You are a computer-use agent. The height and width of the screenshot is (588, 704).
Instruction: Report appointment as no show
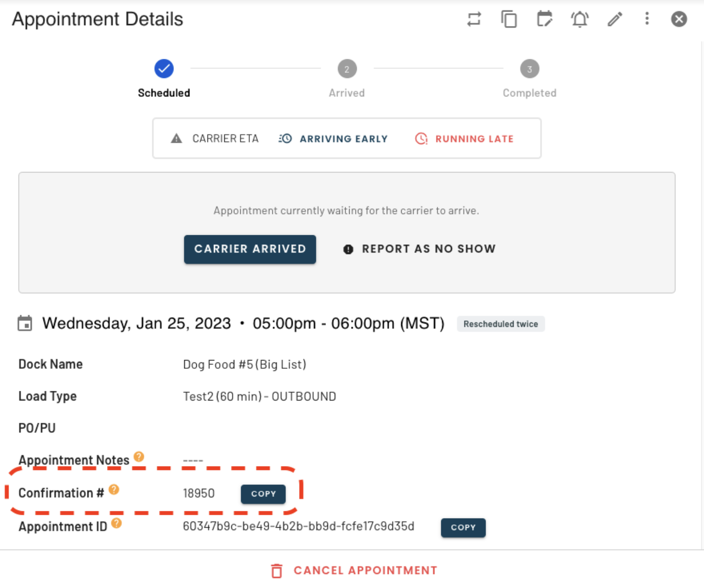pyautogui.click(x=419, y=249)
